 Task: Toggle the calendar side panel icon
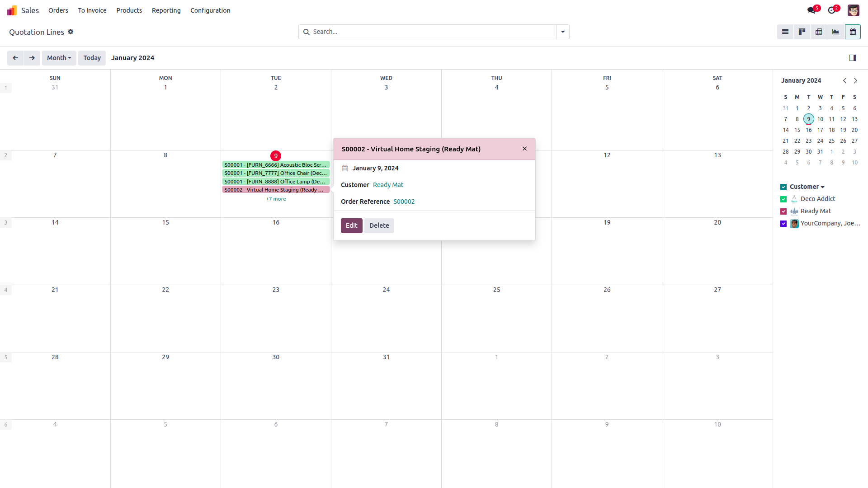point(852,58)
